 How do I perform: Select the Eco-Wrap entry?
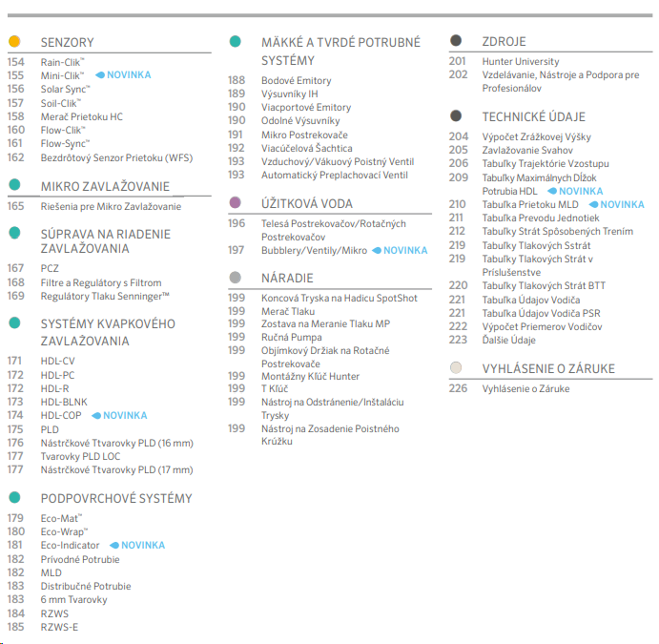point(64,531)
